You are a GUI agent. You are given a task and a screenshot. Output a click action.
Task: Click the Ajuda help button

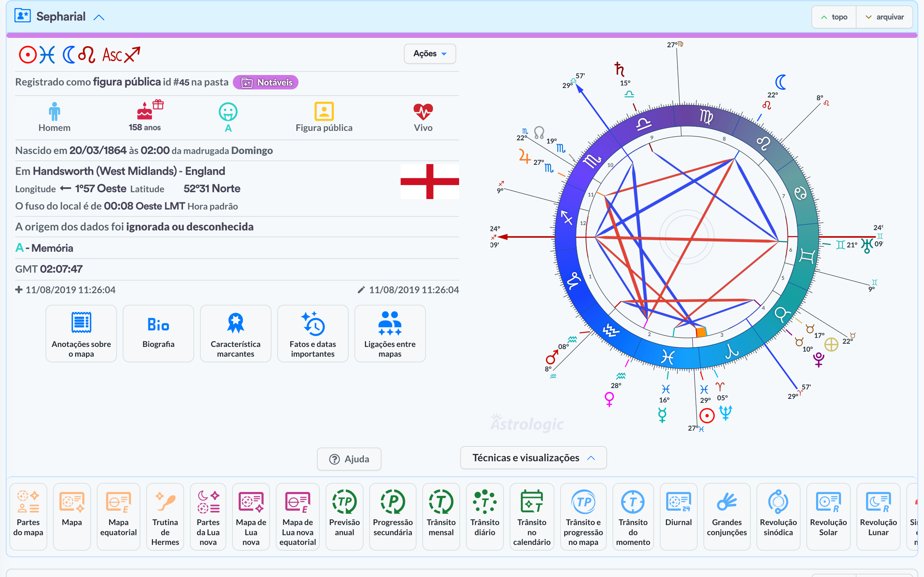(349, 459)
